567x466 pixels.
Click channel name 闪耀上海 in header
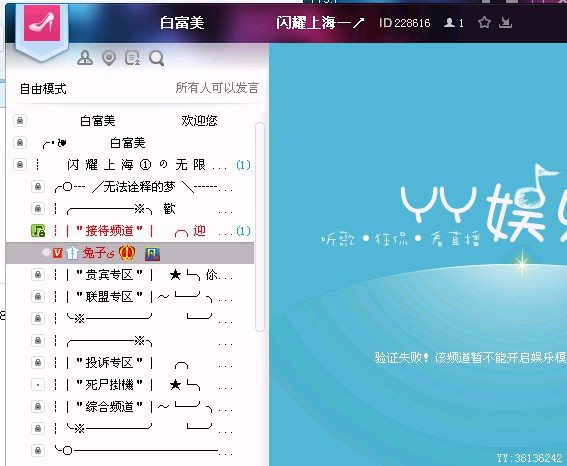(x=320, y=23)
